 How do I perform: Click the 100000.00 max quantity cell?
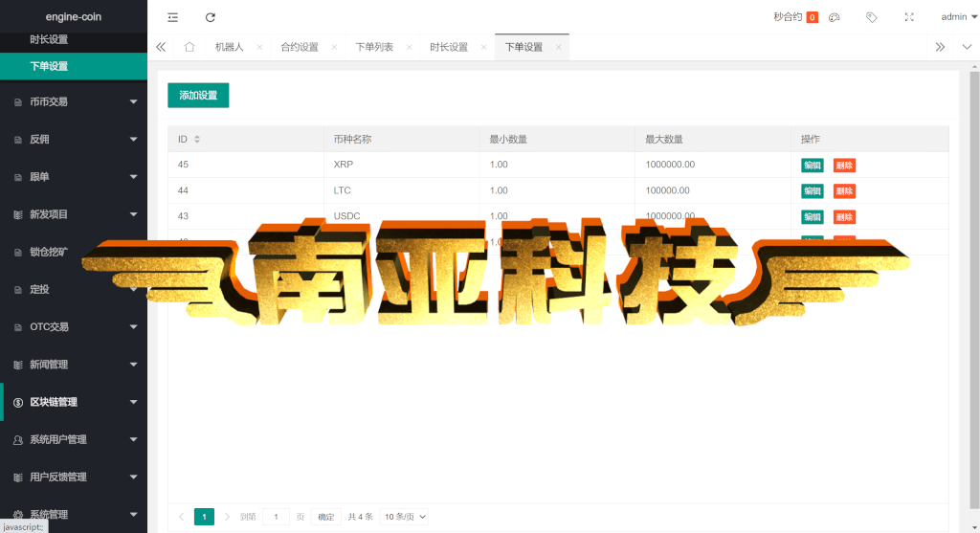coord(712,190)
